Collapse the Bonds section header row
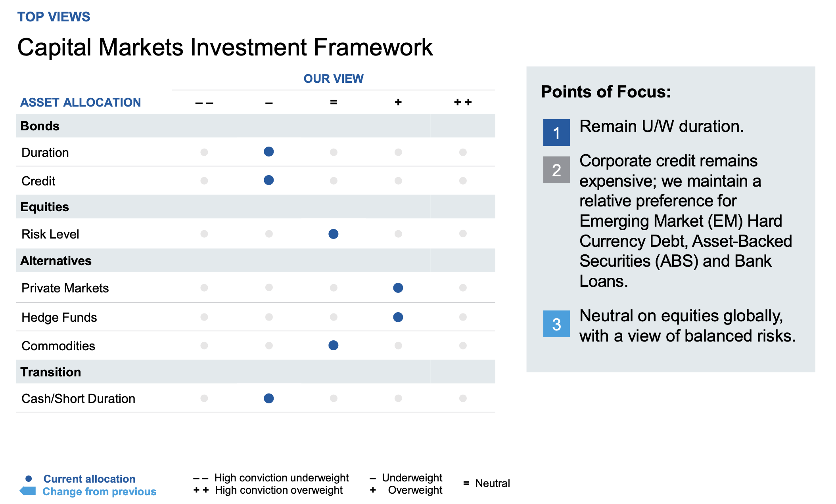836x504 pixels. pos(40,126)
